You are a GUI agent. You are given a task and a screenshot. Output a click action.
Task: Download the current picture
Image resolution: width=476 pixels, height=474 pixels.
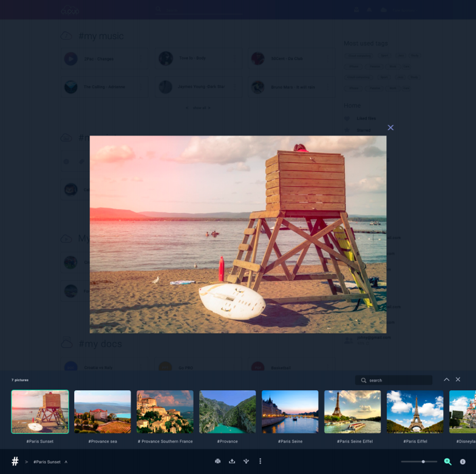tap(232, 461)
